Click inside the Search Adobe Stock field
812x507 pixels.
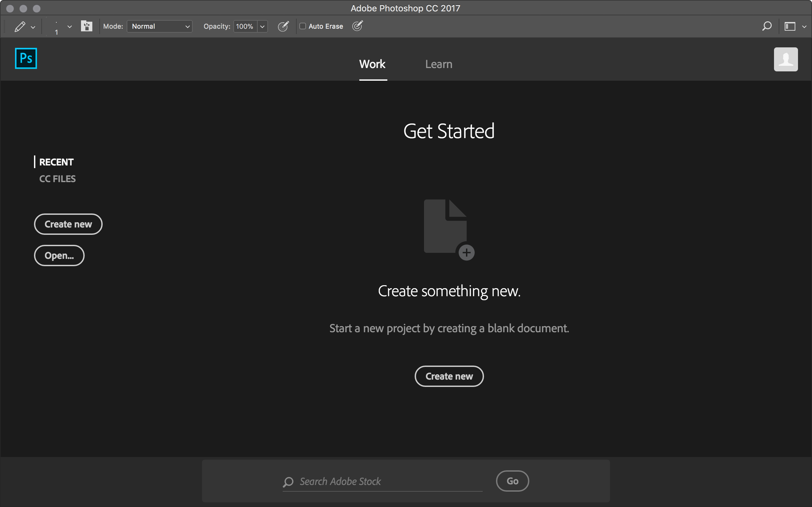point(382,481)
